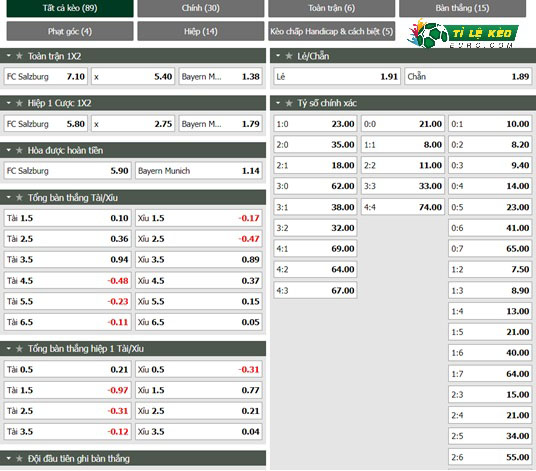Choose correct score 1:1 at 8.00
536x471 pixels.
(x=403, y=145)
